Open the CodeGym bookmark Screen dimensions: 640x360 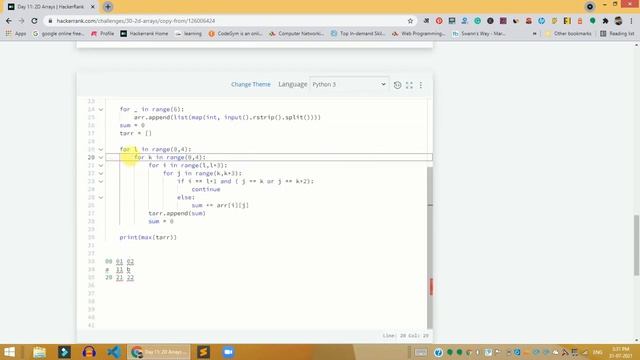point(235,33)
